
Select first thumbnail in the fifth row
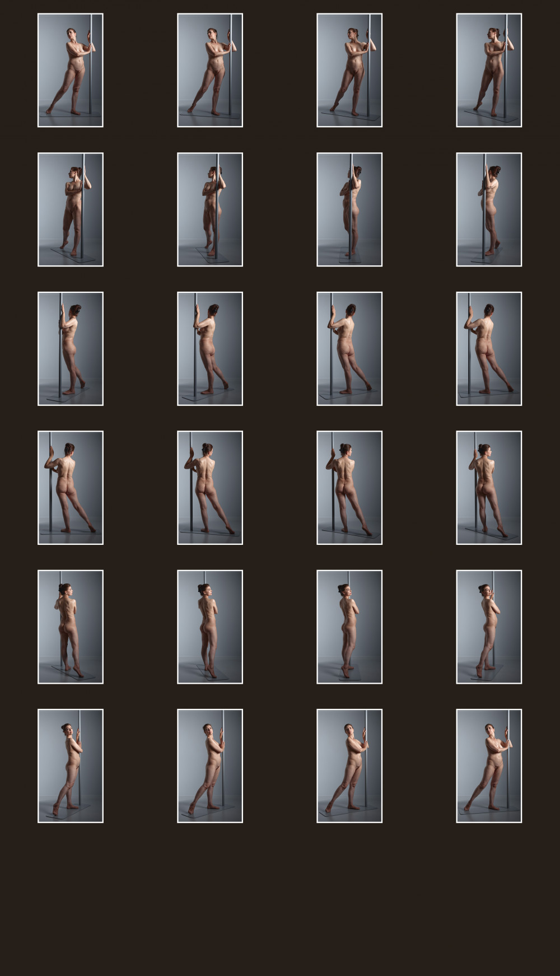click(71, 627)
